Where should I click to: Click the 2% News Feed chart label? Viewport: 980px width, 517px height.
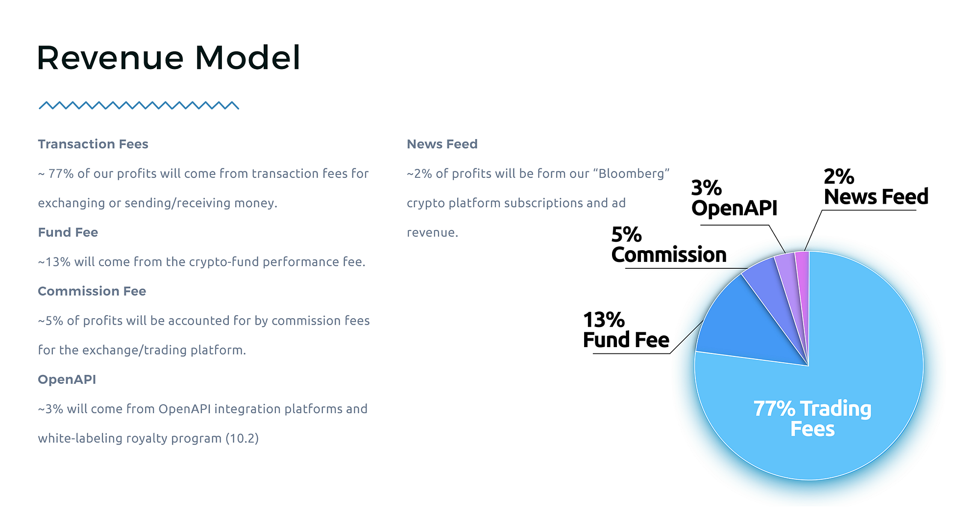pos(876,187)
